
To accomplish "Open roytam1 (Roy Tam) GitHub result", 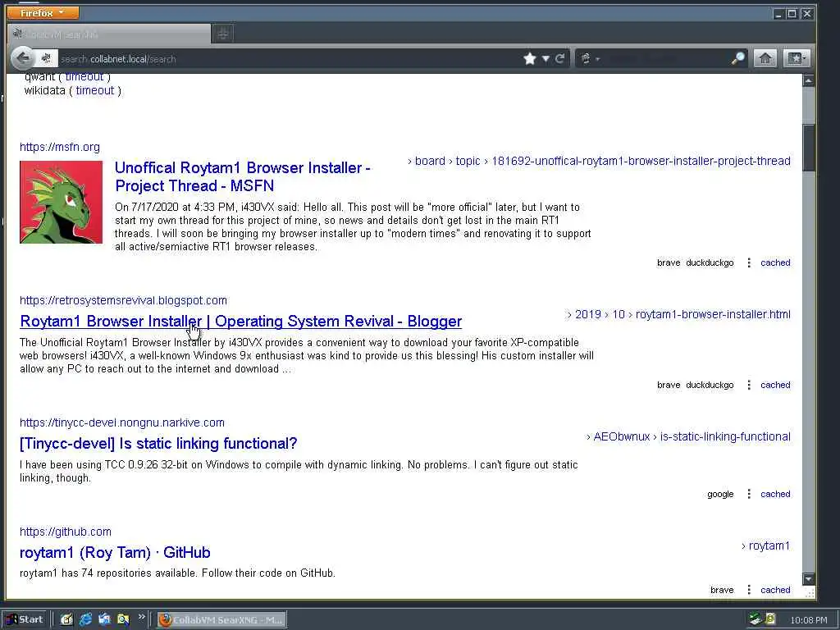I will [x=115, y=553].
